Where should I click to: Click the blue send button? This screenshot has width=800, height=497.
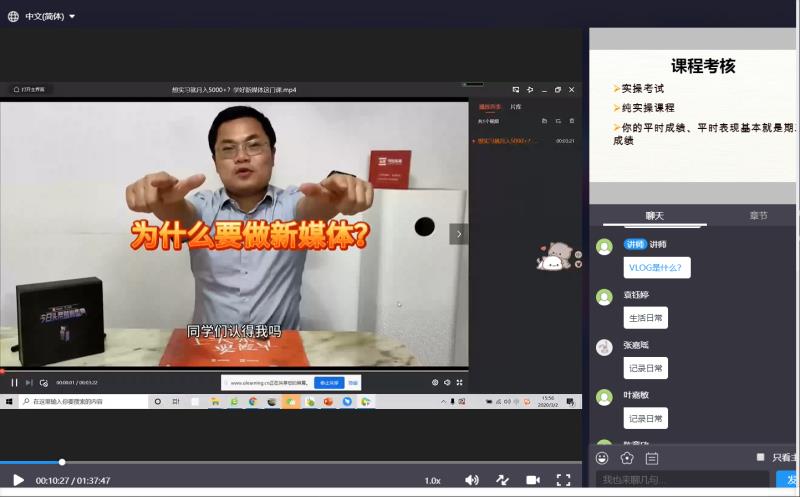(787, 480)
